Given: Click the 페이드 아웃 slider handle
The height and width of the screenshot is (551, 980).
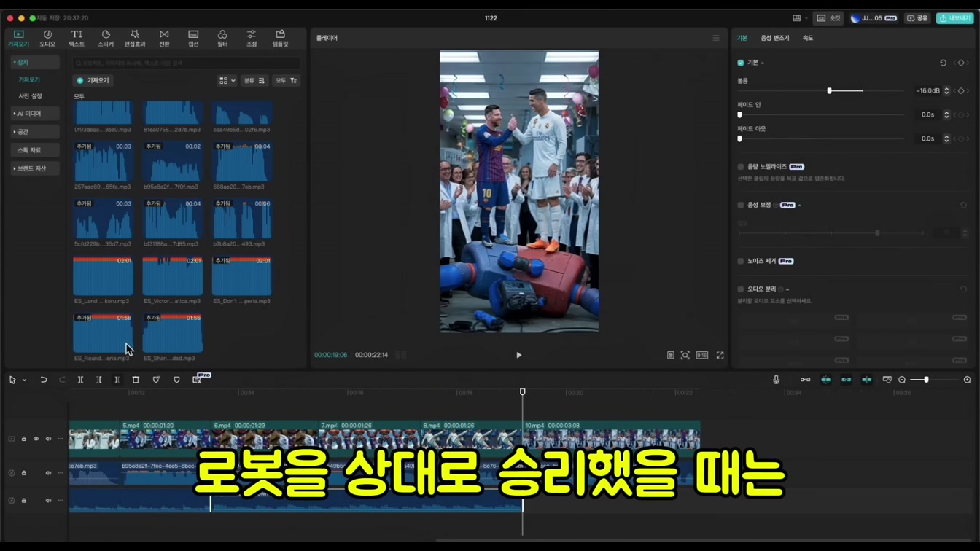Looking at the screenshot, I should [x=739, y=138].
